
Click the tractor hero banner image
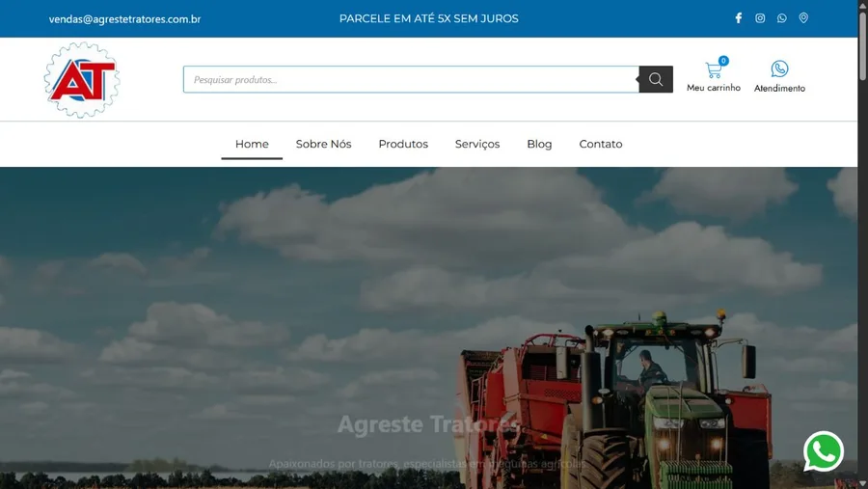pos(429,328)
